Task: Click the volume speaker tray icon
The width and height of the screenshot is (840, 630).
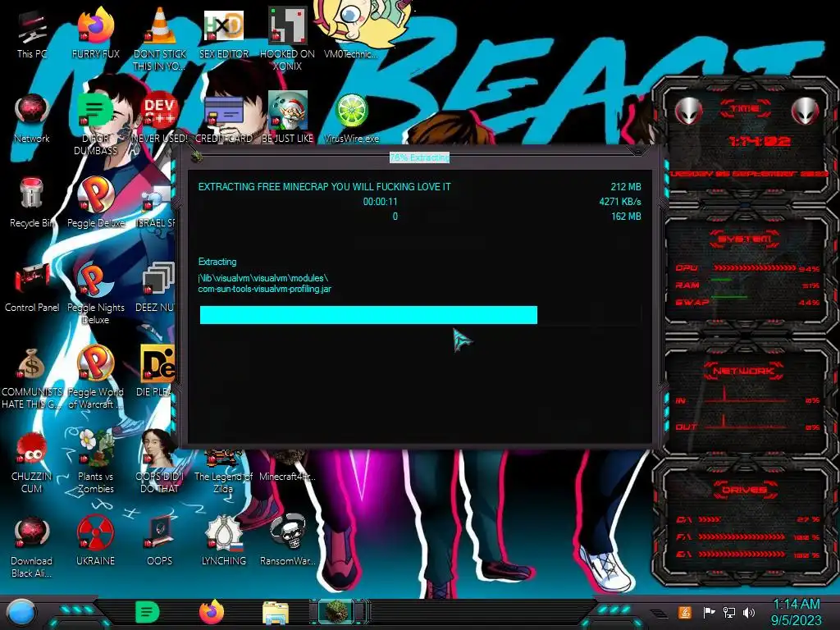Action: click(749, 612)
